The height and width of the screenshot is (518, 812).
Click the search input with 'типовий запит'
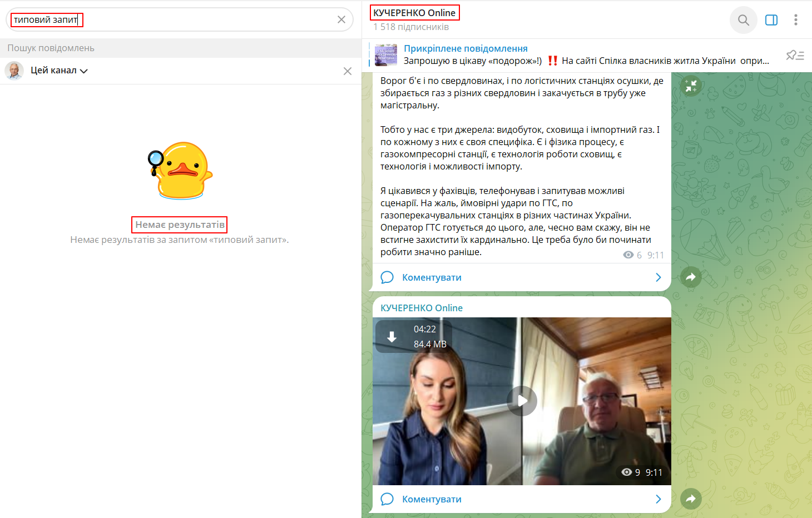tap(179, 19)
